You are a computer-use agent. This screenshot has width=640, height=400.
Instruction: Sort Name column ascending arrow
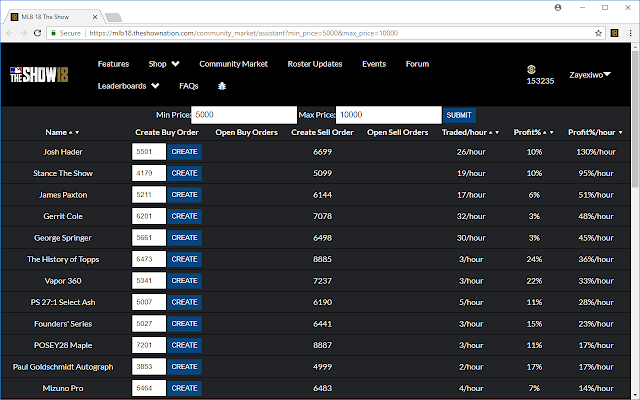[71, 133]
